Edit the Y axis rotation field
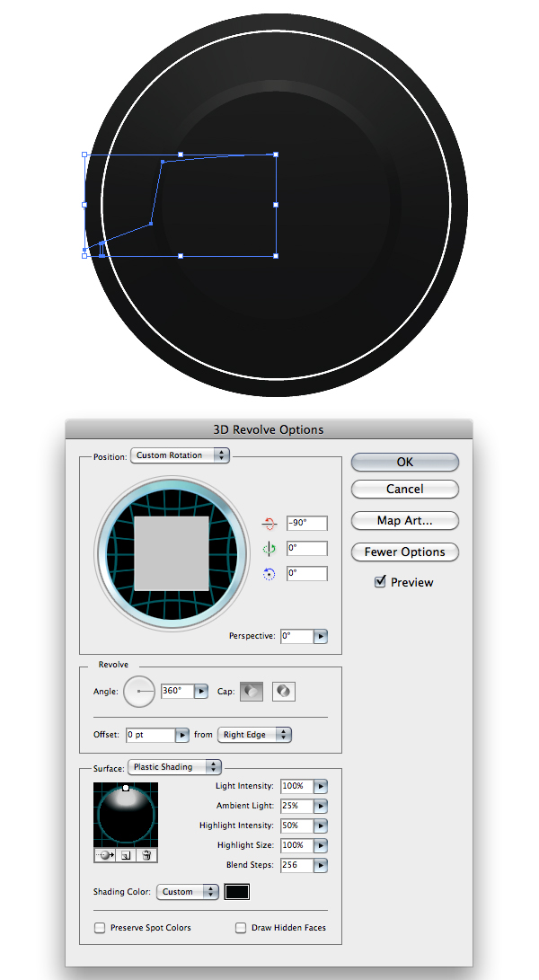The height and width of the screenshot is (980, 539). pyautogui.click(x=306, y=548)
